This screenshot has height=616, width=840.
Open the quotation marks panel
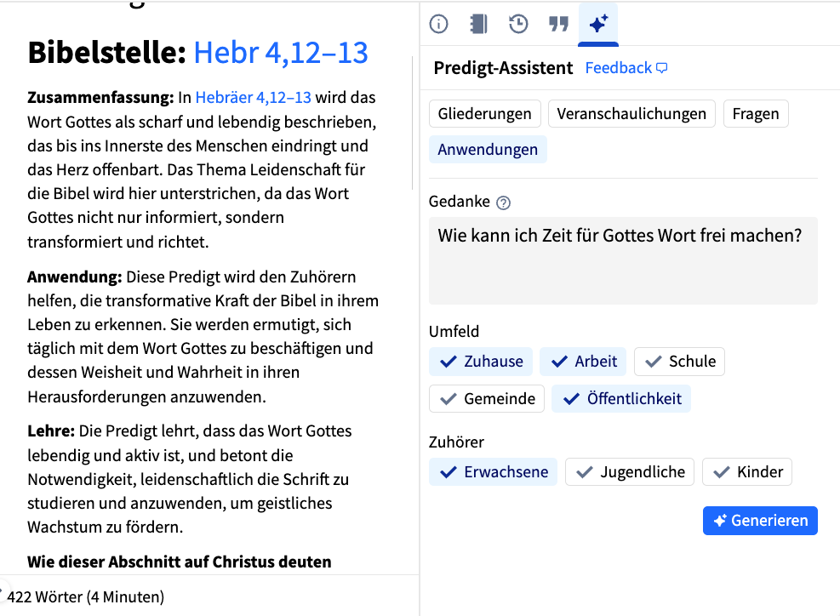[x=558, y=24]
